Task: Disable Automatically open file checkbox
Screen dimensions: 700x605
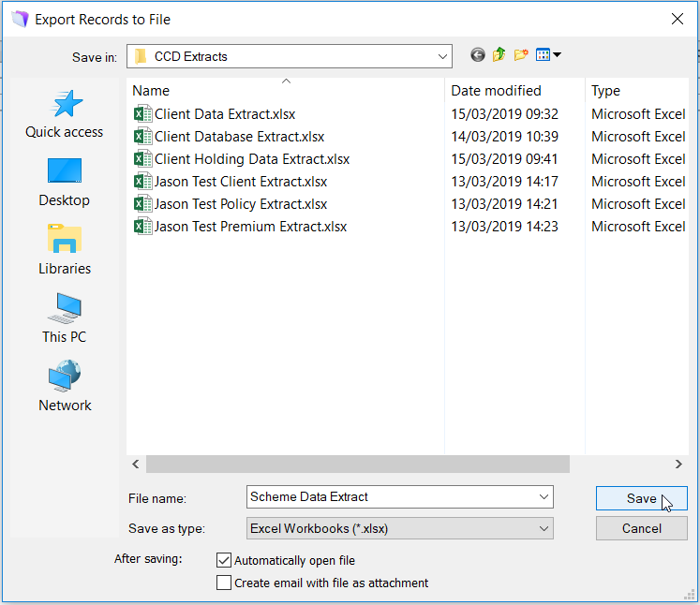Action: pyautogui.click(x=224, y=560)
